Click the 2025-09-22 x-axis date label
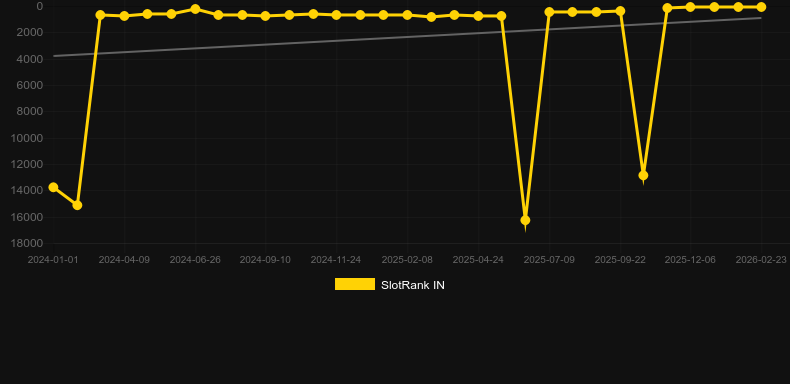This screenshot has width=790, height=384. pyautogui.click(x=620, y=260)
